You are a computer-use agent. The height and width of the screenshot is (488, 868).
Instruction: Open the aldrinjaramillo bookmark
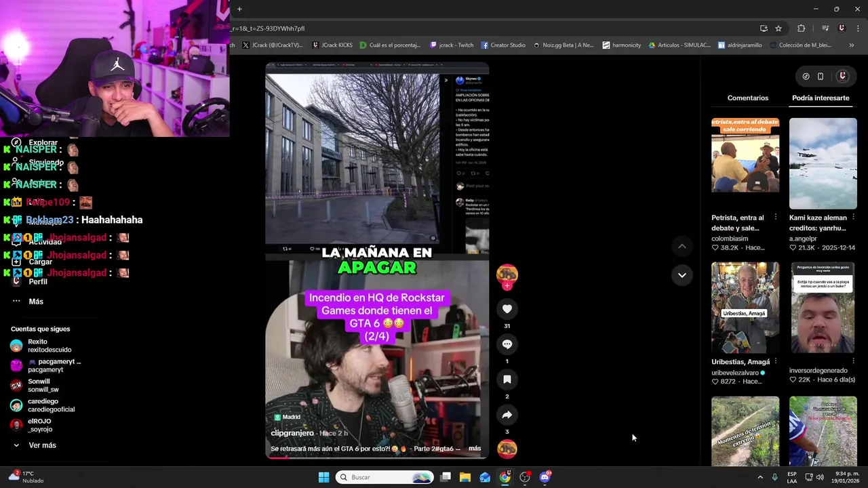740,45
